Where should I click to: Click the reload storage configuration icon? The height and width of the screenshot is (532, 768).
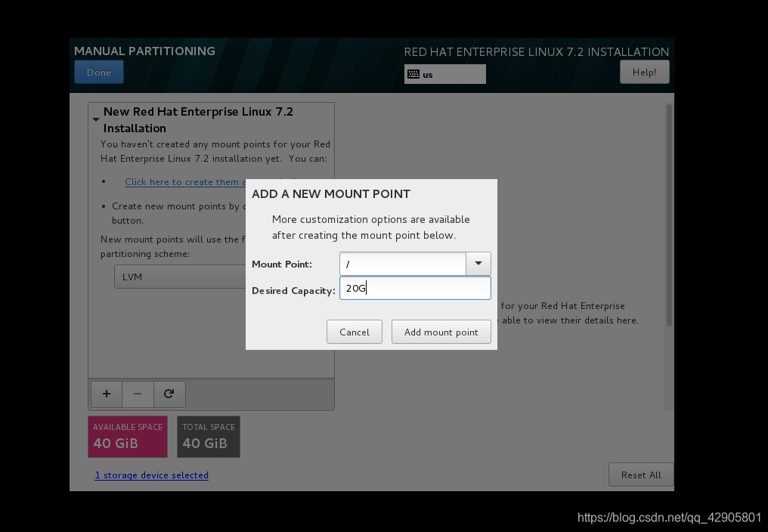[169, 394]
